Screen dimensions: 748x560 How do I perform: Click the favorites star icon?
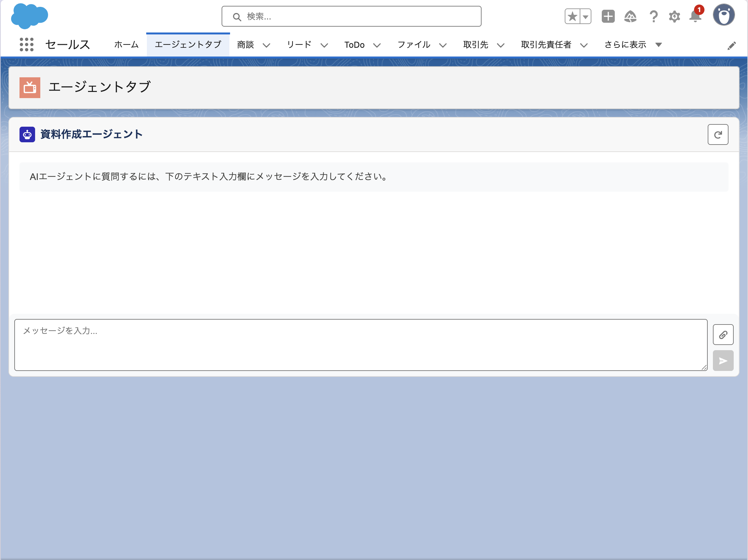(572, 17)
